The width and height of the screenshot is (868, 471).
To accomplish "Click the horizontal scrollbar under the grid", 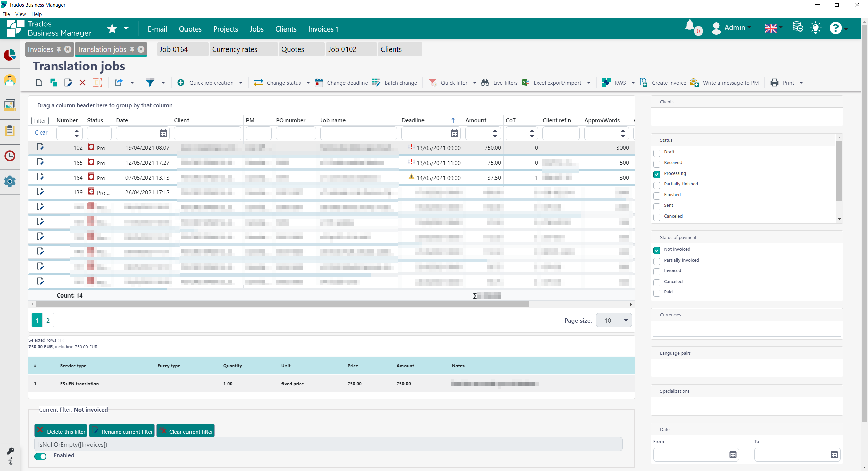I will click(281, 304).
